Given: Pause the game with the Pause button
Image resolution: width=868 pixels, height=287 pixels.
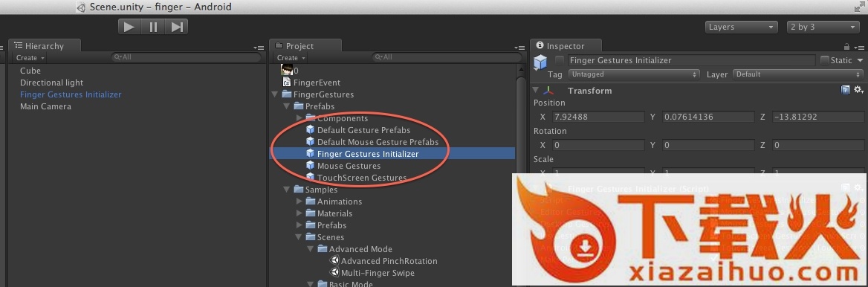Looking at the screenshot, I should click(x=153, y=27).
